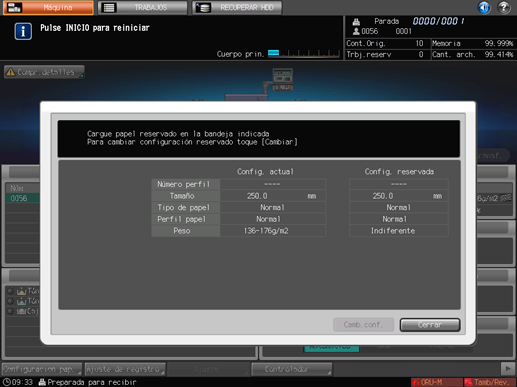
Task: Click the Config. reservada column header
Action: tap(399, 172)
